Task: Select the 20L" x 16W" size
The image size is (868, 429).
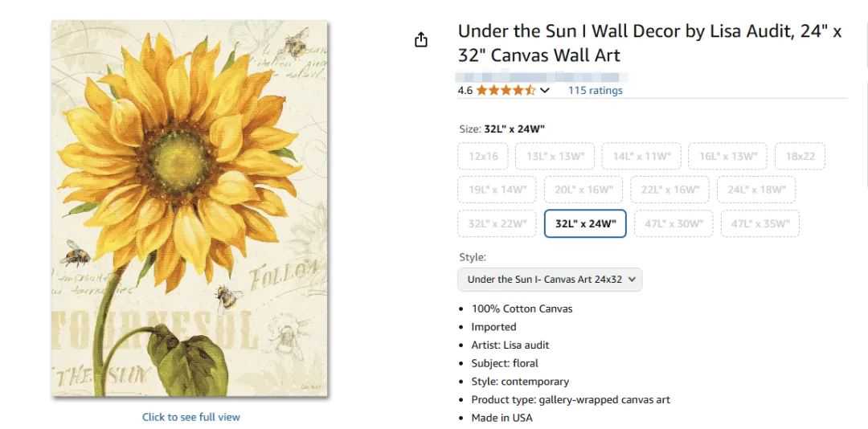Action: point(583,190)
